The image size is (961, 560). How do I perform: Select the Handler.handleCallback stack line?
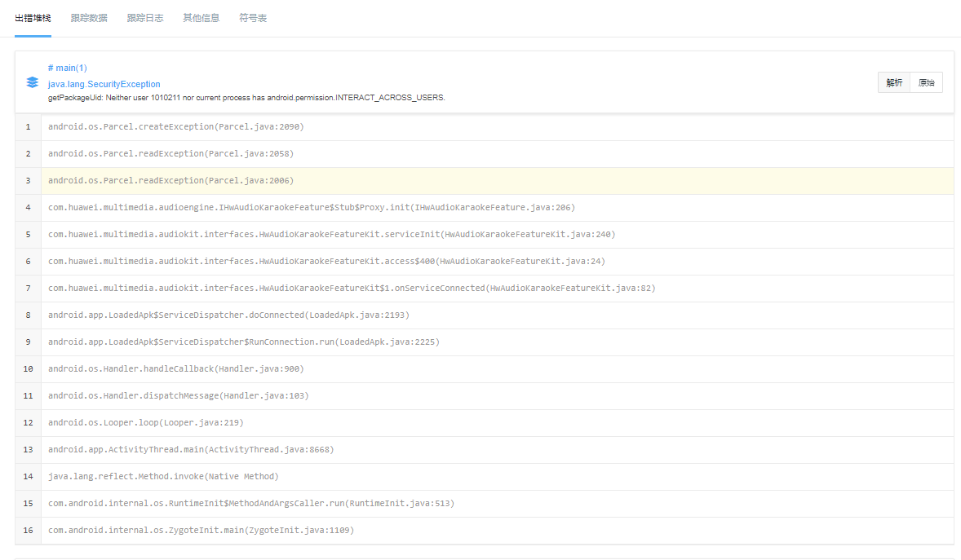pyautogui.click(x=497, y=369)
